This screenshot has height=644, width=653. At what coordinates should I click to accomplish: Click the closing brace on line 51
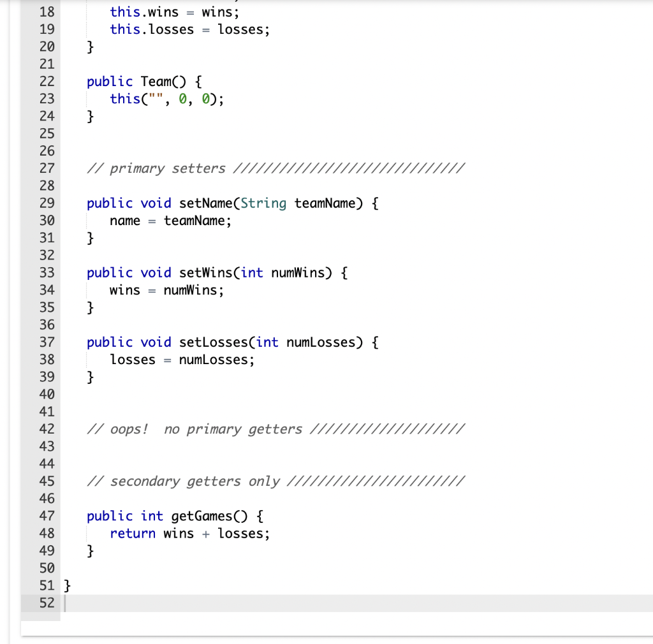click(x=67, y=585)
